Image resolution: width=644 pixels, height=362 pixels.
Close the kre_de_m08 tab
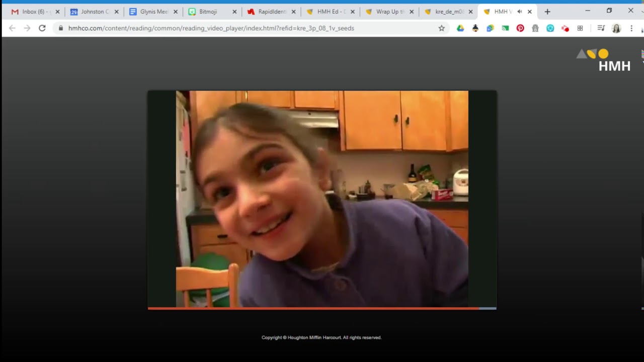470,12
